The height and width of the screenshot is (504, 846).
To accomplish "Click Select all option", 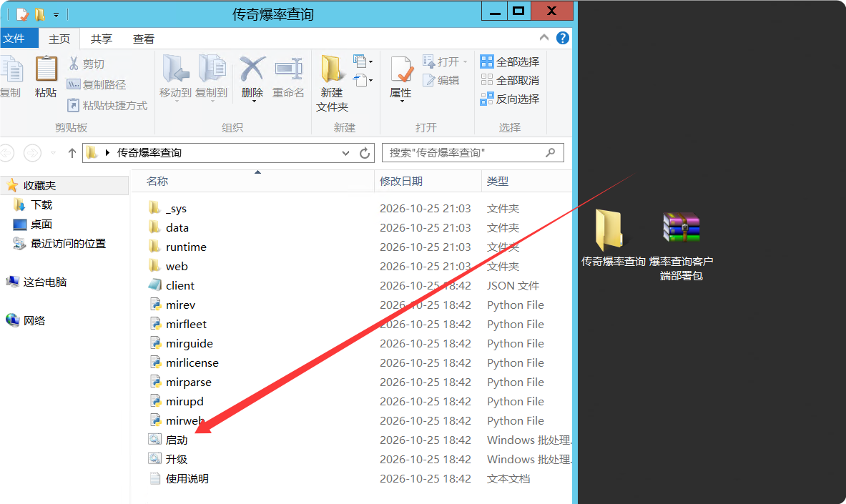I will (510, 61).
